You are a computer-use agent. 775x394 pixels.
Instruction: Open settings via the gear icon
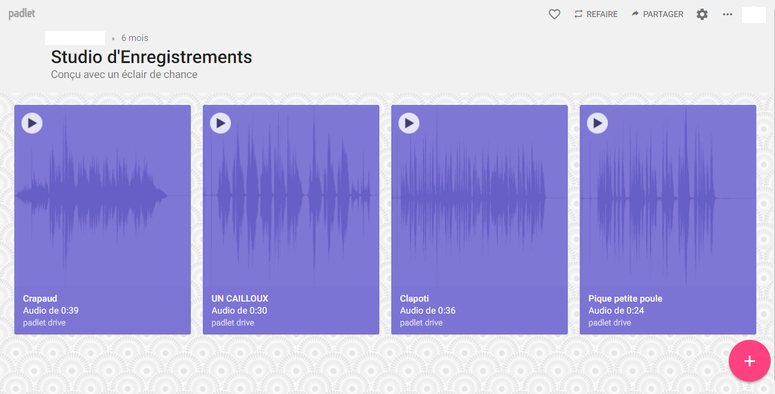point(702,14)
